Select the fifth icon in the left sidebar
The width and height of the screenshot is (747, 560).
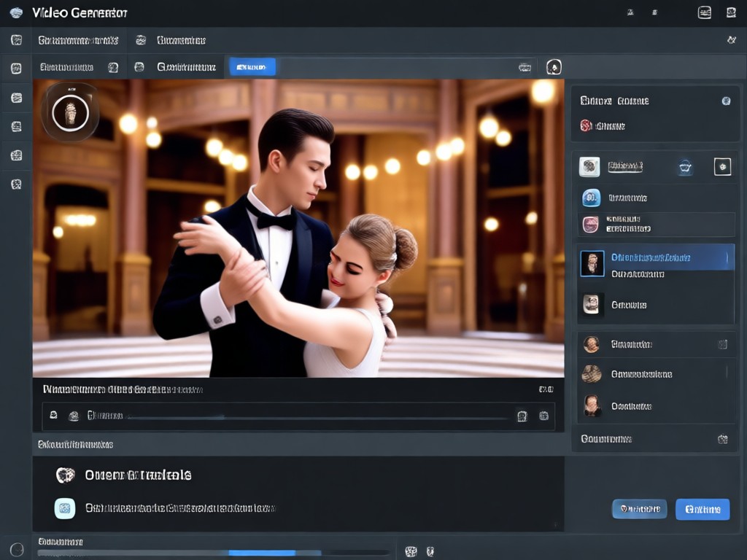tap(16, 155)
